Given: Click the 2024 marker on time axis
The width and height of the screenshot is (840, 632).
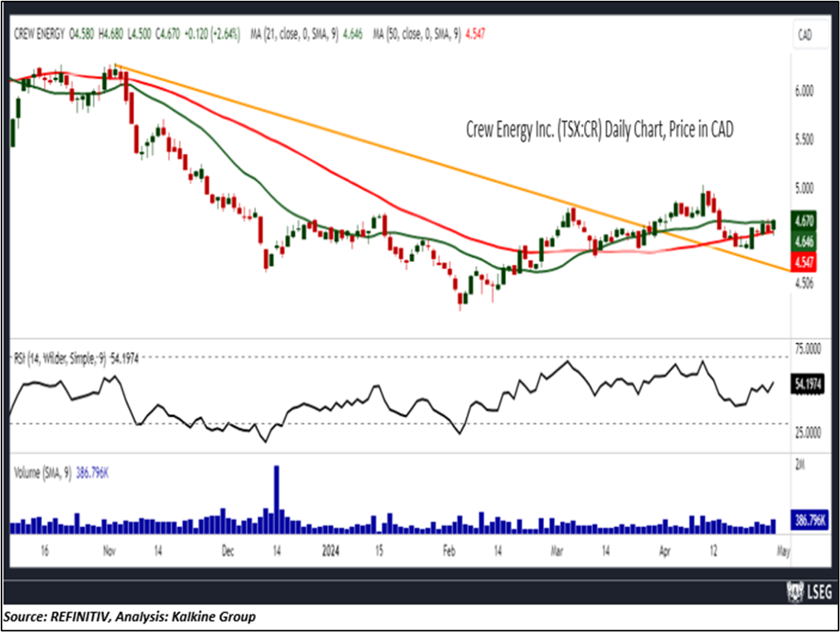Looking at the screenshot, I should [x=330, y=551].
